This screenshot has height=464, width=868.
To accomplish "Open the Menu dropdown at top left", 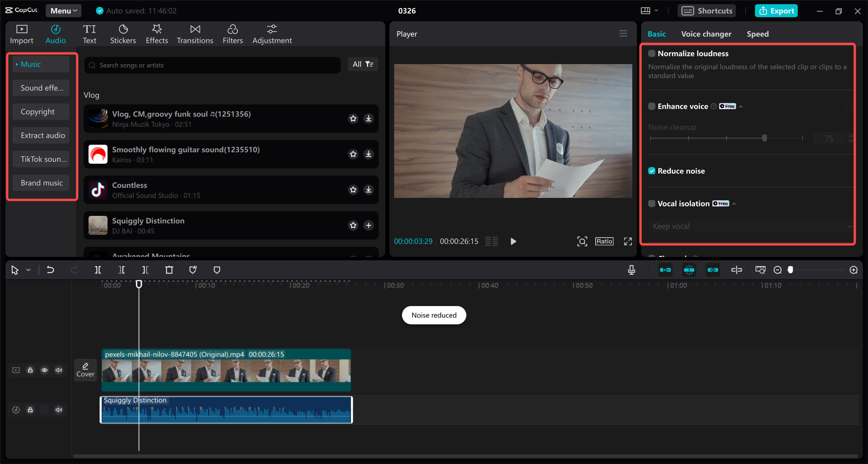I will [x=63, y=11].
